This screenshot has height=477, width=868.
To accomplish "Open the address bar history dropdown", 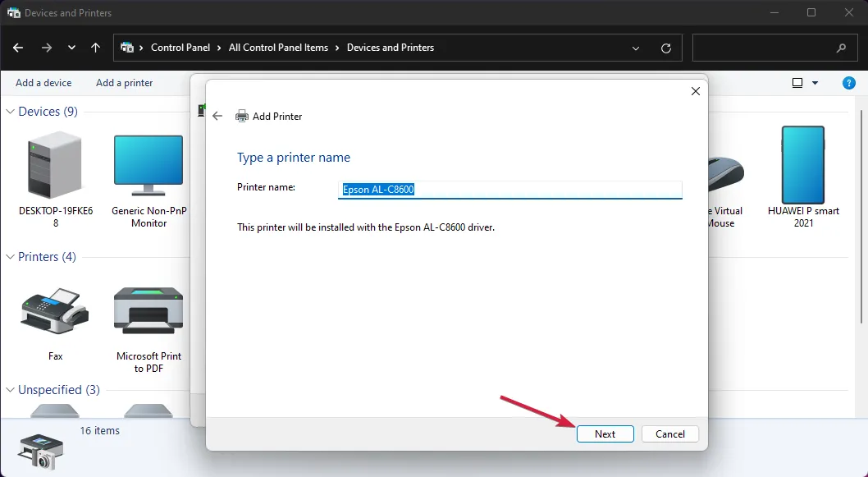I will pos(636,48).
